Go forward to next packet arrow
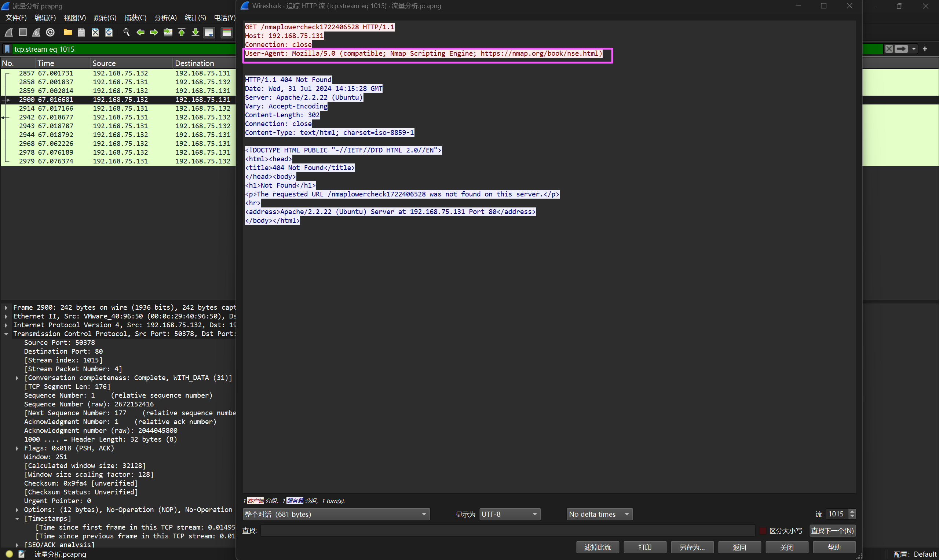This screenshot has height=560, width=939. tap(154, 33)
